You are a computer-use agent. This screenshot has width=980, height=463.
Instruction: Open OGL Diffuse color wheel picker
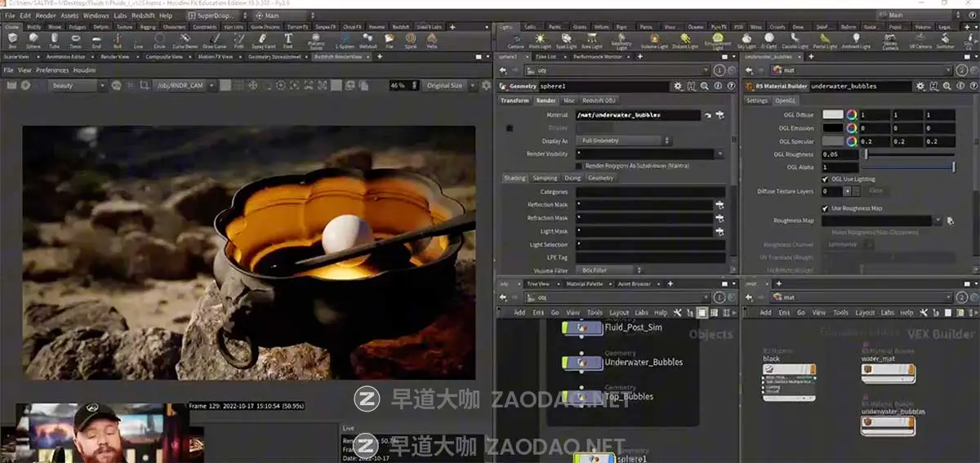pyautogui.click(x=851, y=115)
